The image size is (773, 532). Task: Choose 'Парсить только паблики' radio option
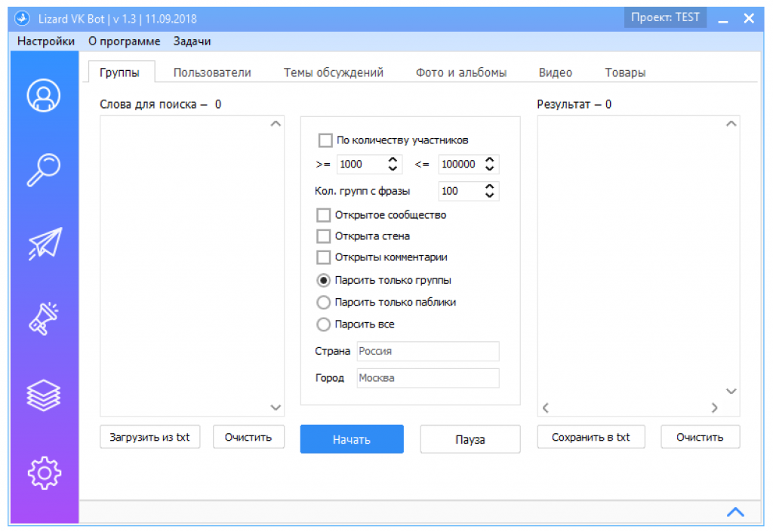click(323, 303)
